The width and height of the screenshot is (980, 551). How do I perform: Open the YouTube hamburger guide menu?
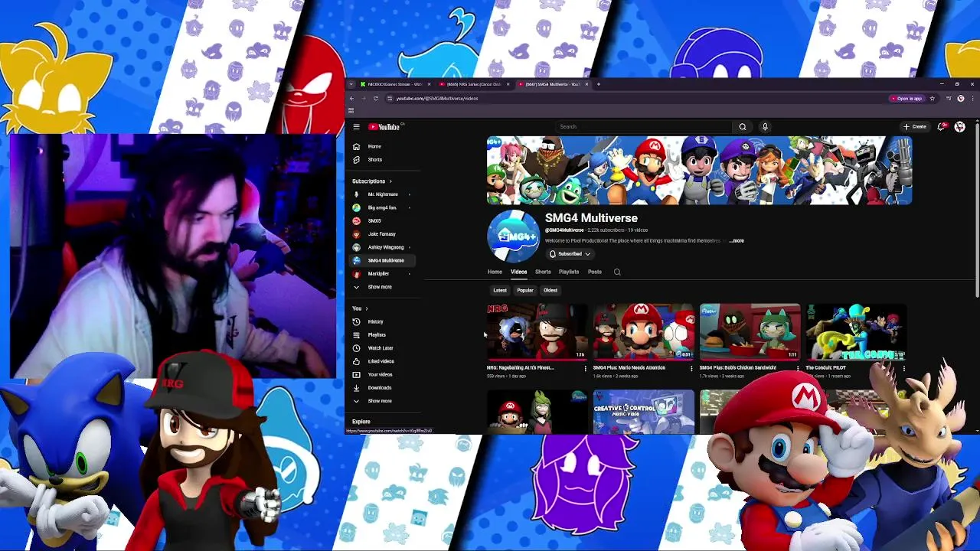tap(356, 127)
